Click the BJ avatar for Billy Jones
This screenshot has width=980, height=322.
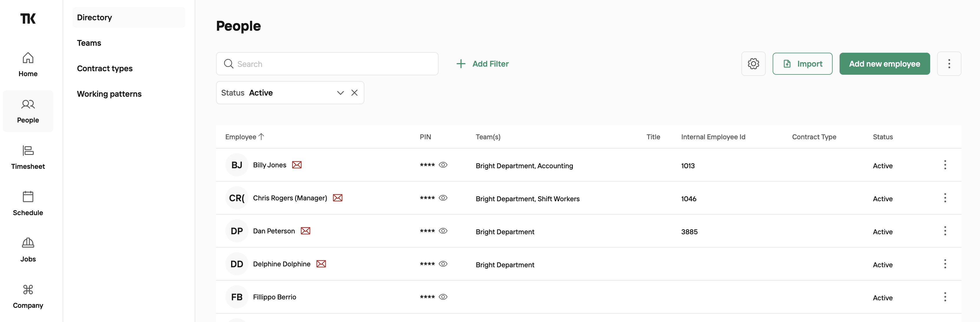pyautogui.click(x=237, y=165)
